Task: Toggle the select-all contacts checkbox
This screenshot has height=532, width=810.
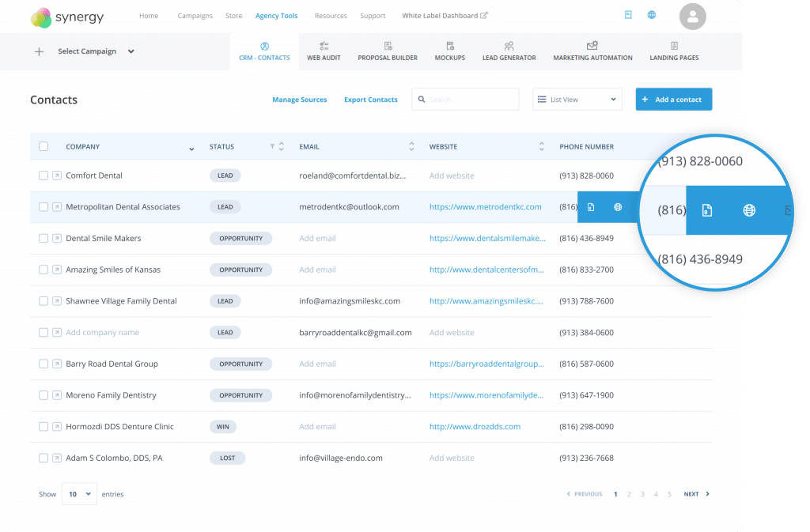Action: click(44, 146)
